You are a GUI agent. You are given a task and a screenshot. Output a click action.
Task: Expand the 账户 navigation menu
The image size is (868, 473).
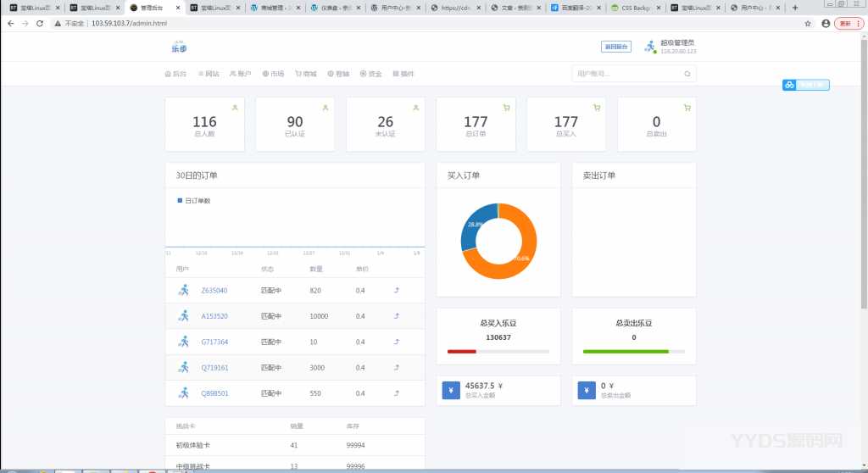(241, 74)
